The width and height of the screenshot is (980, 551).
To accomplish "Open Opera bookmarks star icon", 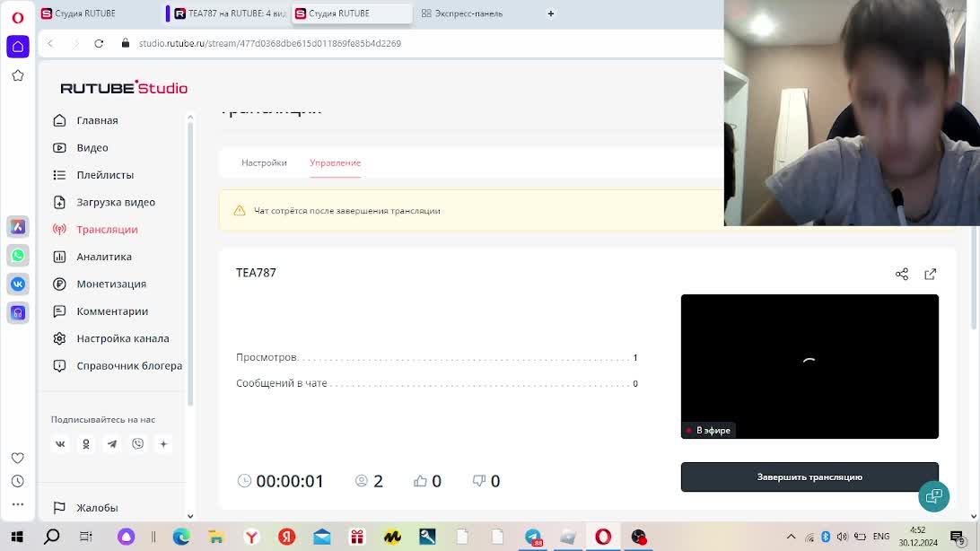I will [18, 75].
